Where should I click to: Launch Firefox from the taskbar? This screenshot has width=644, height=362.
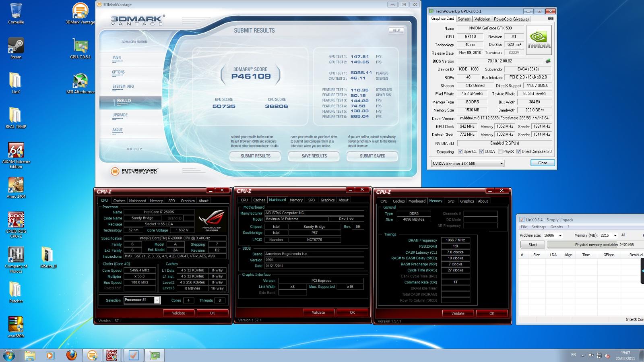(x=71, y=355)
